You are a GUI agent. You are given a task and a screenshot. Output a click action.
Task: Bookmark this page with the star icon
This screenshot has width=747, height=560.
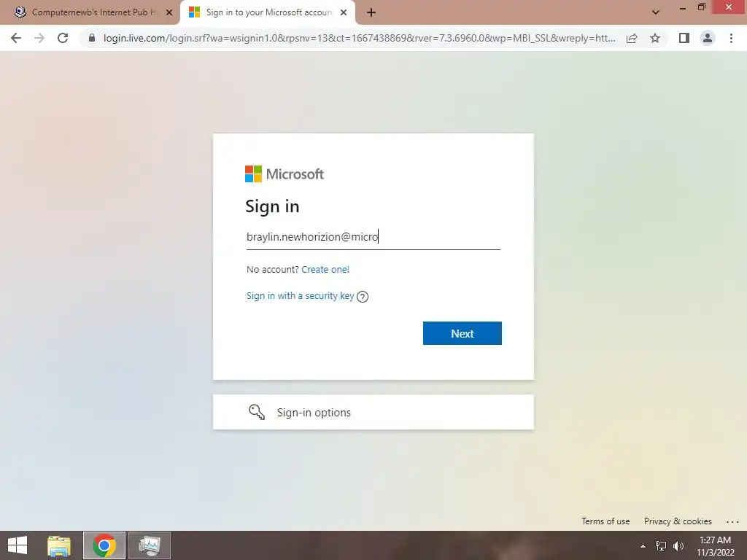[655, 38]
